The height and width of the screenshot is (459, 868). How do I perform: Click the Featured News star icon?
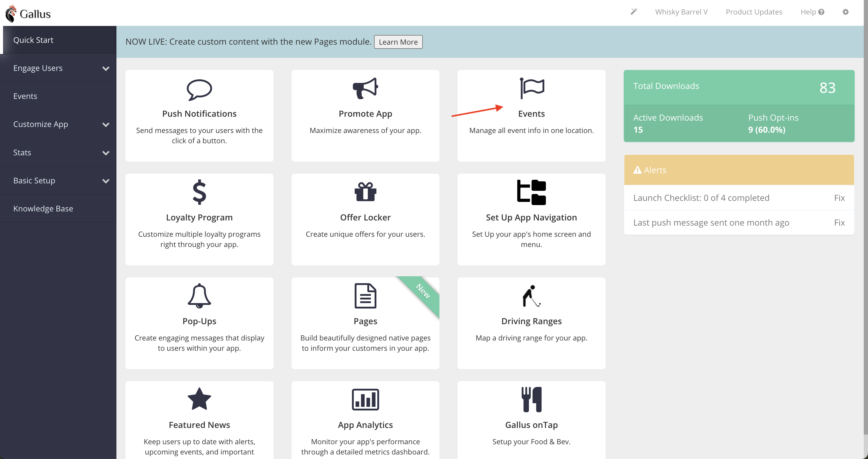(199, 399)
